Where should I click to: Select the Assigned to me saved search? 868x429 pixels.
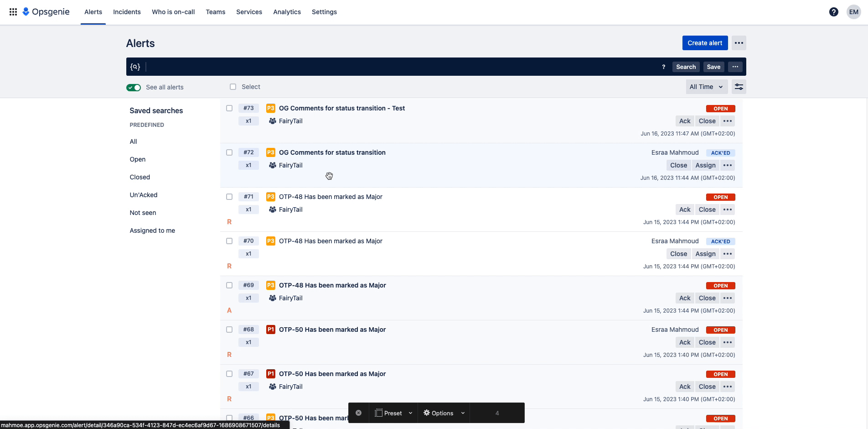152,230
